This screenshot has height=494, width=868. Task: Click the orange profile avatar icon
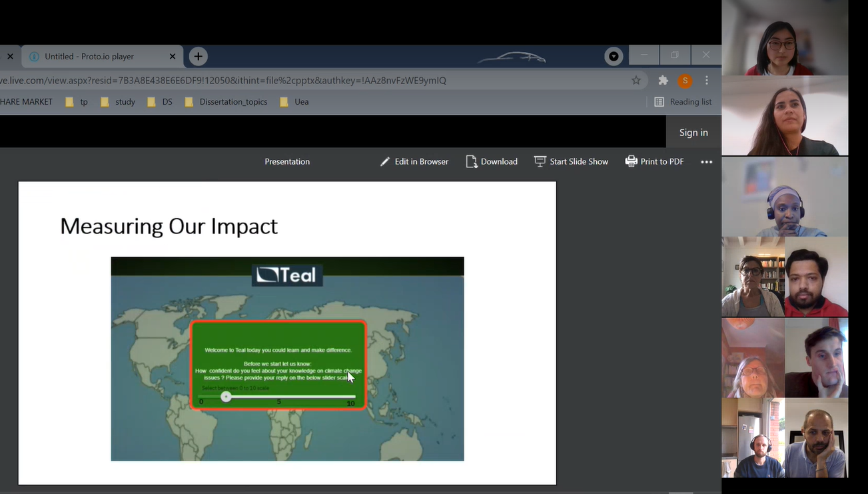coord(684,81)
